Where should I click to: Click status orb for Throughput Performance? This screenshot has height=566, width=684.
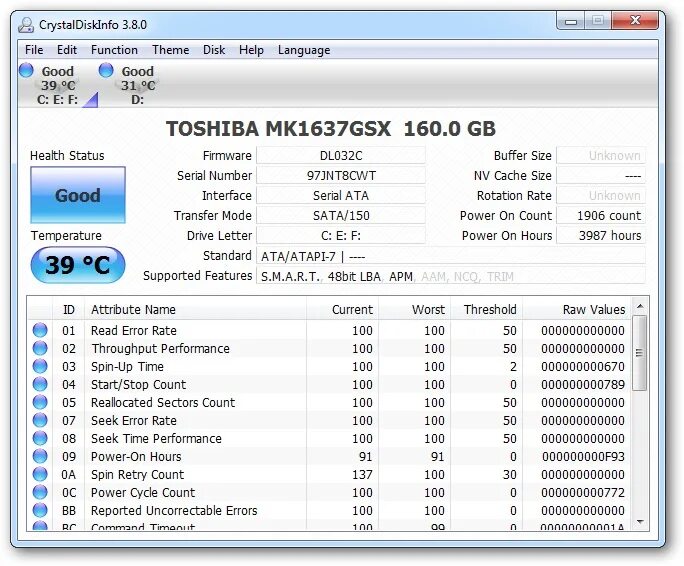click(40, 348)
